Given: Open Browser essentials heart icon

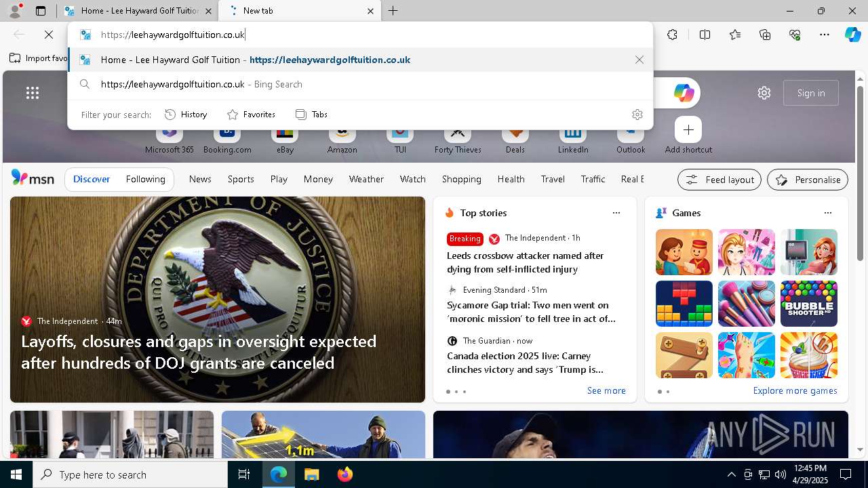Looking at the screenshot, I should 795,35.
